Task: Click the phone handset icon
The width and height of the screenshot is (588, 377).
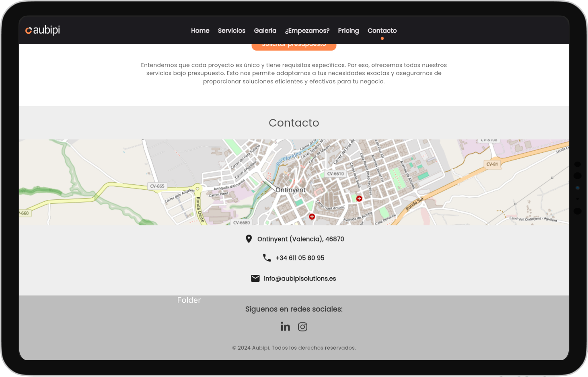Action: point(267,258)
